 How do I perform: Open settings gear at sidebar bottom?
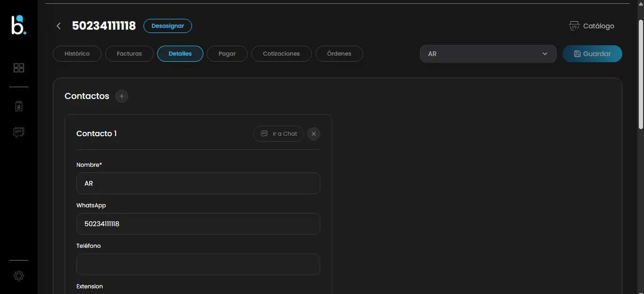[19, 276]
